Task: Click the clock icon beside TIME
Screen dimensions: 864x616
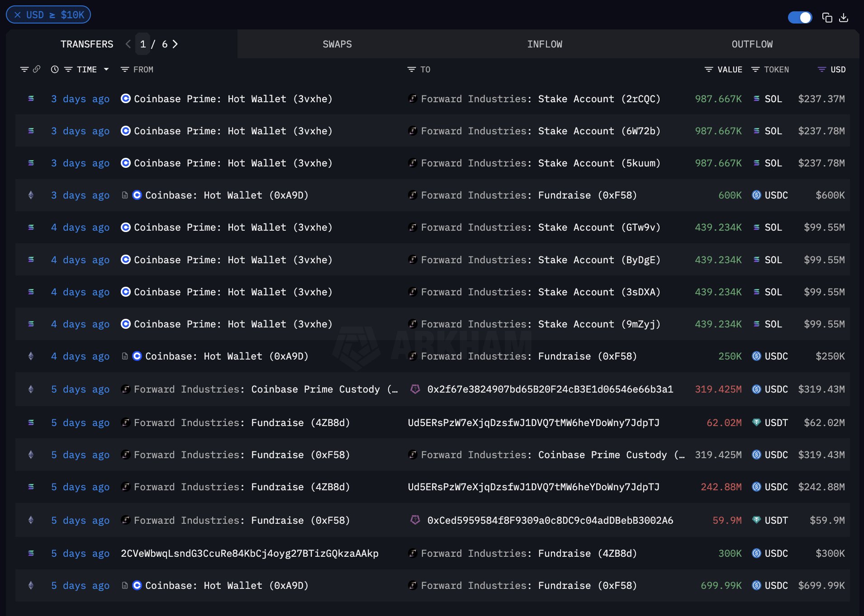Action: tap(55, 69)
